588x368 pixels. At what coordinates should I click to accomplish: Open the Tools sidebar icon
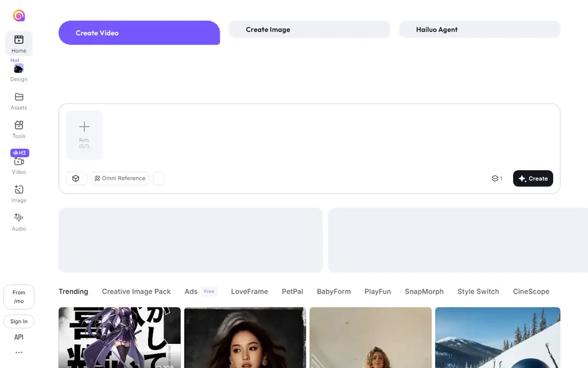pyautogui.click(x=19, y=125)
